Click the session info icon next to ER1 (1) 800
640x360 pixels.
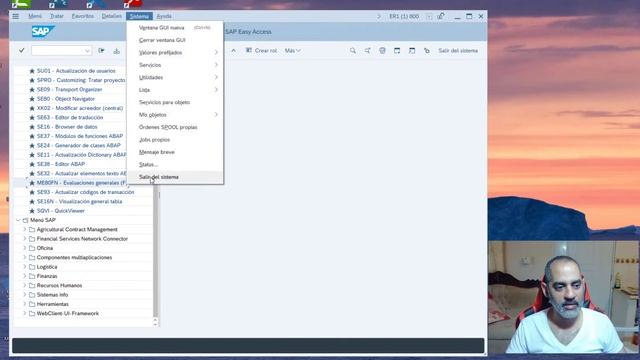(x=429, y=16)
